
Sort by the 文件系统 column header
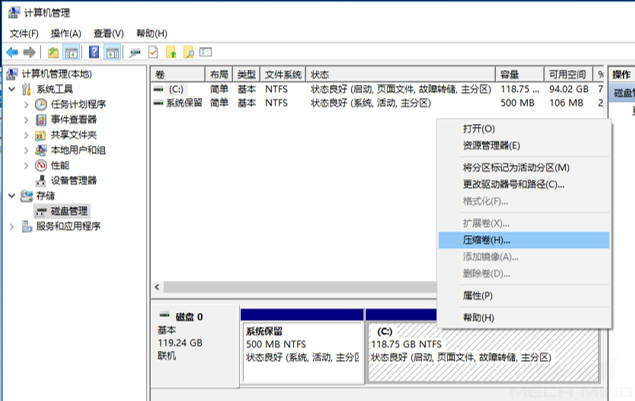(x=283, y=75)
